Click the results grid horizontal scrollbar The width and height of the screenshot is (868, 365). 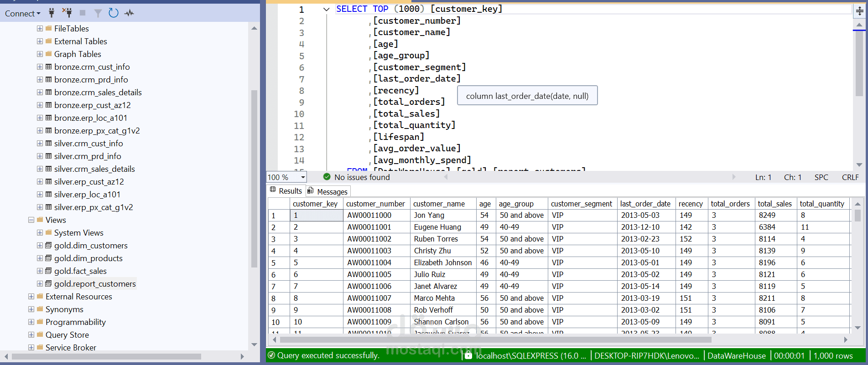coord(496,339)
